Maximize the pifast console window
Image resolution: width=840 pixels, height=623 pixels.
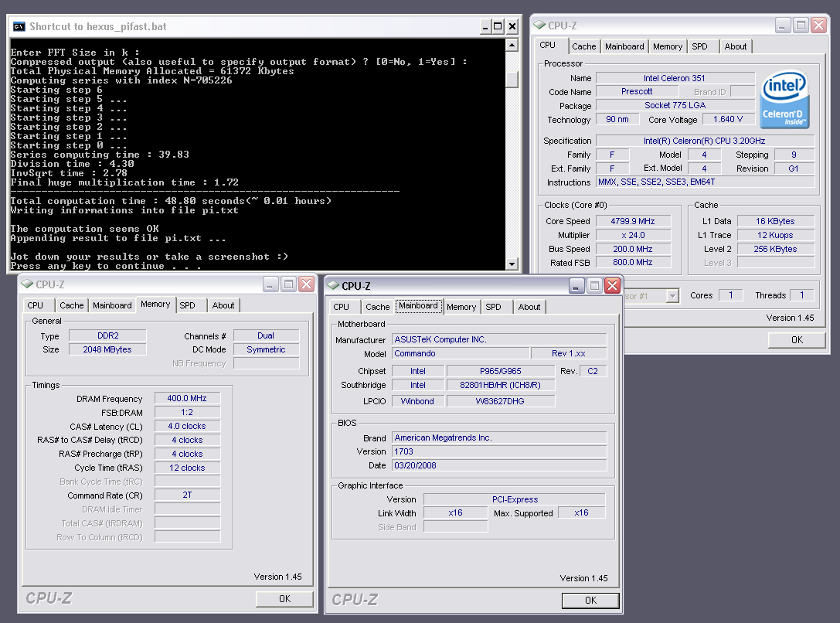coord(498,26)
